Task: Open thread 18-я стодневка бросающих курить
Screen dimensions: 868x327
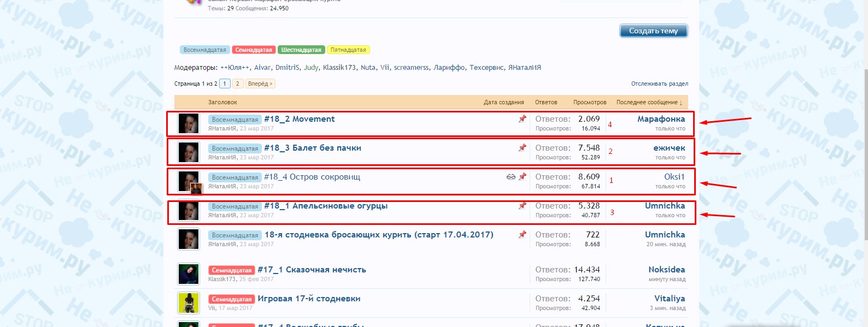Action: (x=379, y=235)
